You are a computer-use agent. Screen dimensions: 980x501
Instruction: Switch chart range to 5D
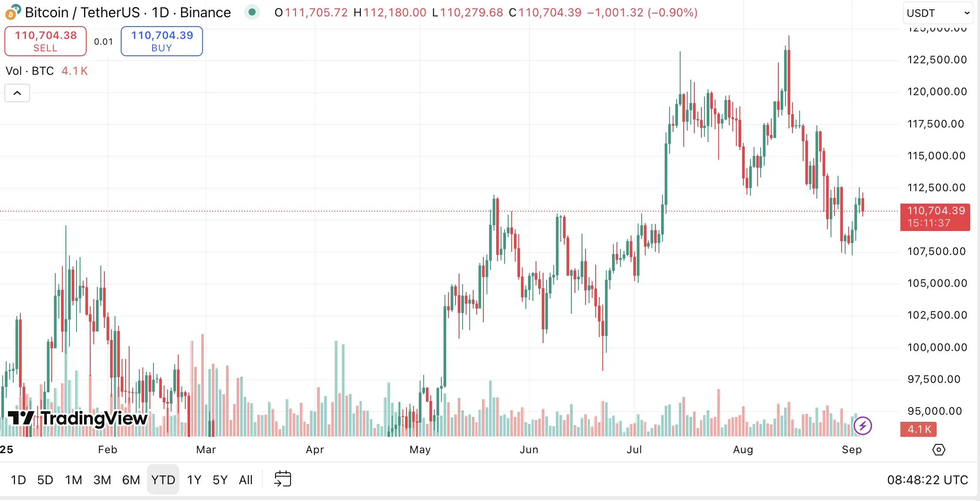(45, 479)
